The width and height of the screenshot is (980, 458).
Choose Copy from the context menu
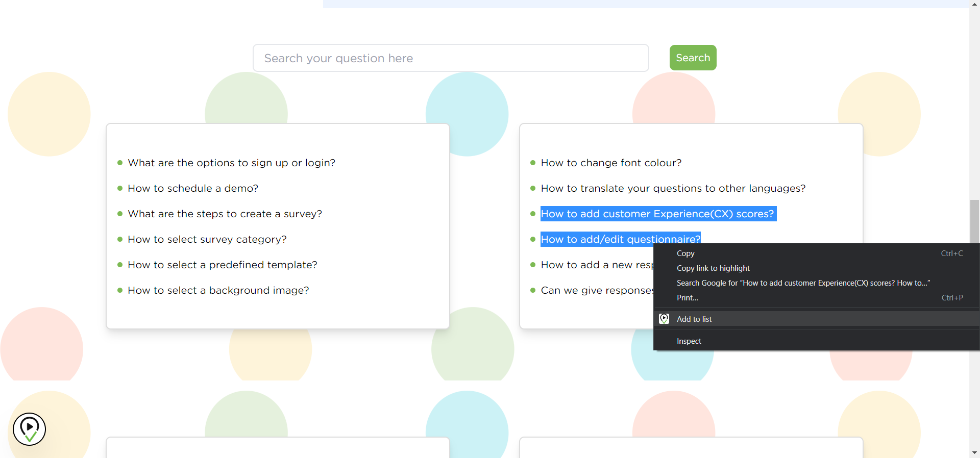685,253
